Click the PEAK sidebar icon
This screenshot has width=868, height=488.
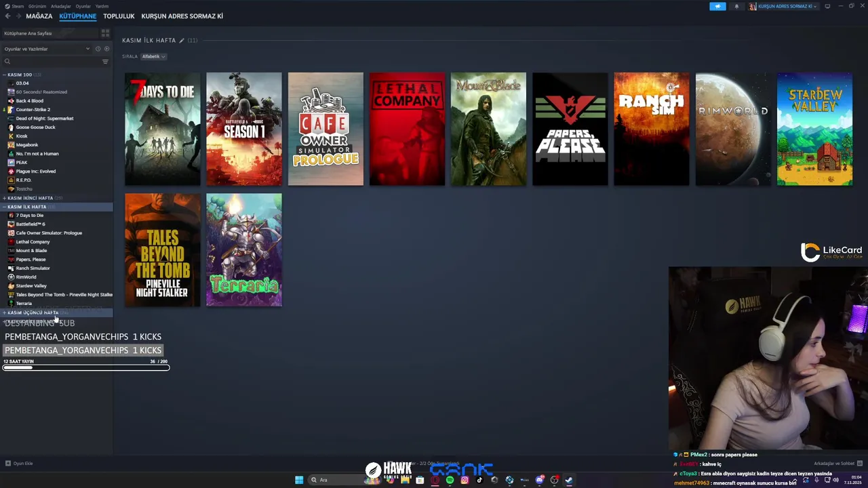tap(11, 162)
